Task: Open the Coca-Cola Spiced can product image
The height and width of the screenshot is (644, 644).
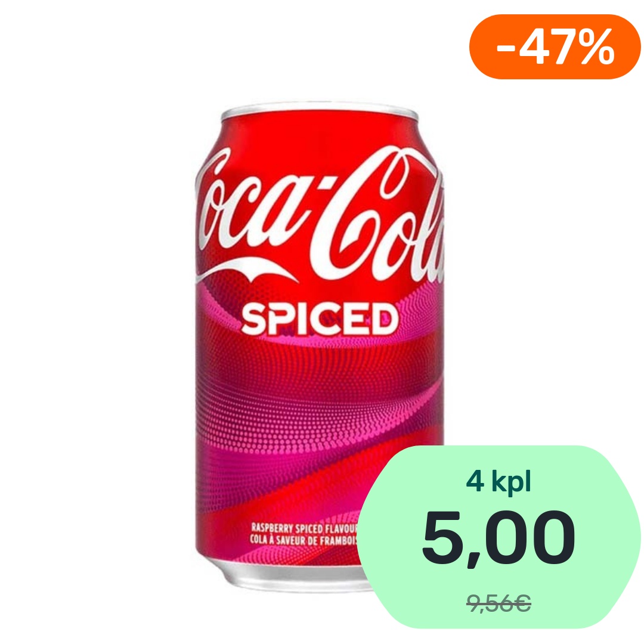Action: 319,347
